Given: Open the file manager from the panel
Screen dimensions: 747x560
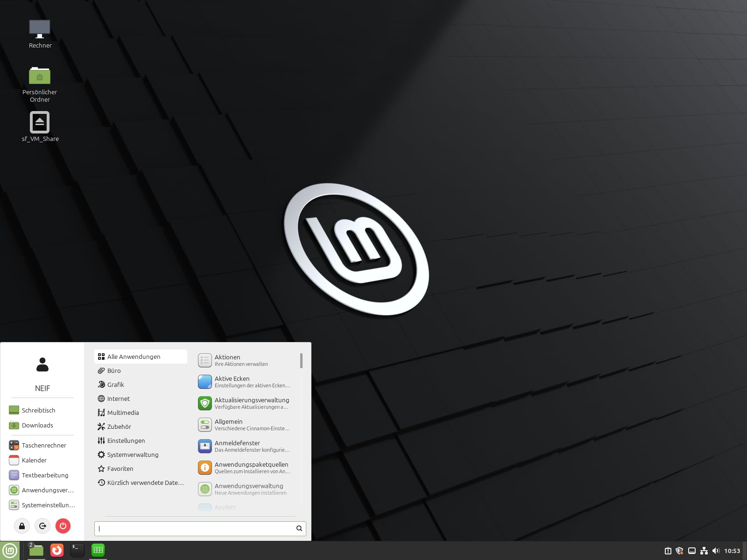Looking at the screenshot, I should [36, 551].
